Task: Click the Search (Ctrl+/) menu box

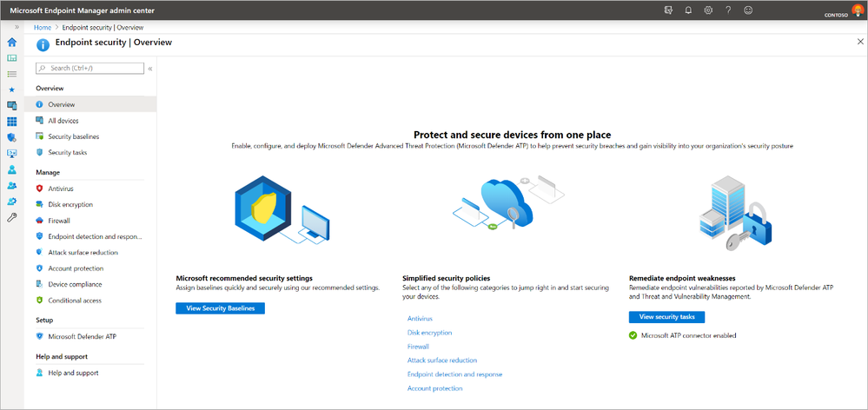Action: coord(89,68)
